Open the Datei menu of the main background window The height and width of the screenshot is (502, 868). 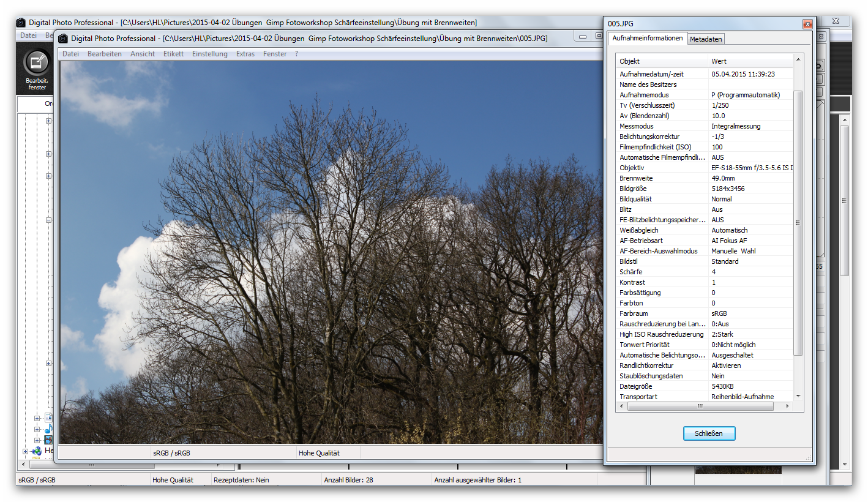[28, 36]
